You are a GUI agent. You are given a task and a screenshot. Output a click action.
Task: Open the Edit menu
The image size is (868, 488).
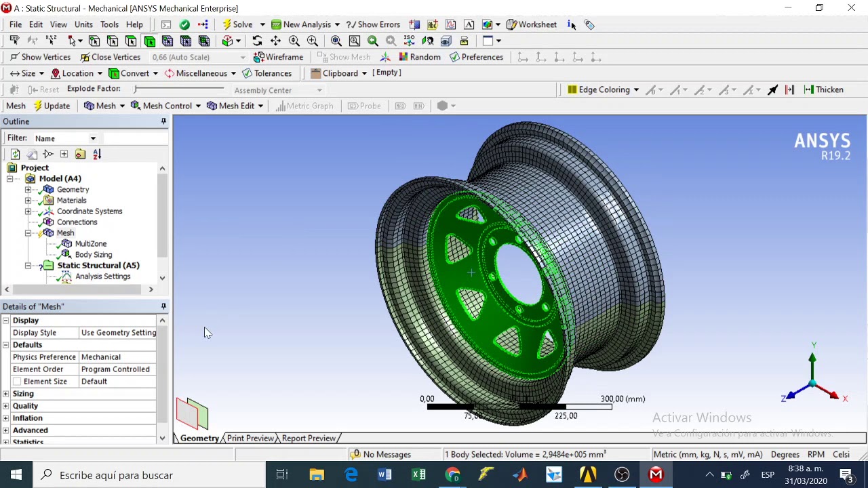pos(36,24)
